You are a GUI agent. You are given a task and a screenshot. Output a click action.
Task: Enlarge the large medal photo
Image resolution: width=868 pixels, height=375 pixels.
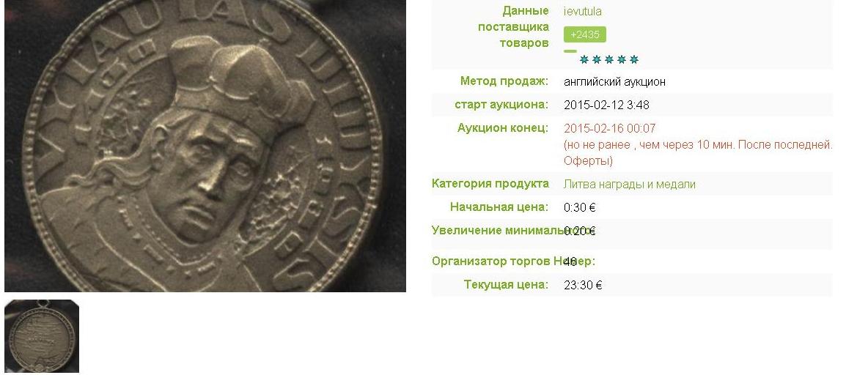[205, 146]
